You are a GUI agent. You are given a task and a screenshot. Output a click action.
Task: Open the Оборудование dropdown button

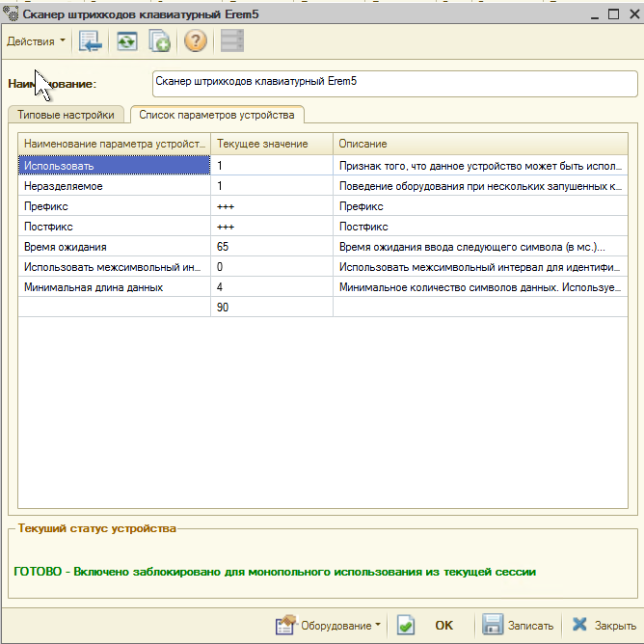click(x=329, y=625)
